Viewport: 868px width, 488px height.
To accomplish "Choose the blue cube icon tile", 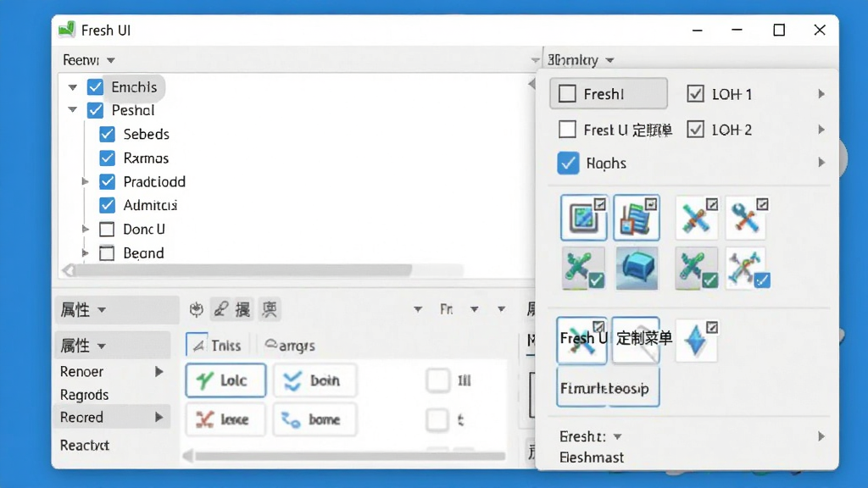I will click(x=637, y=269).
